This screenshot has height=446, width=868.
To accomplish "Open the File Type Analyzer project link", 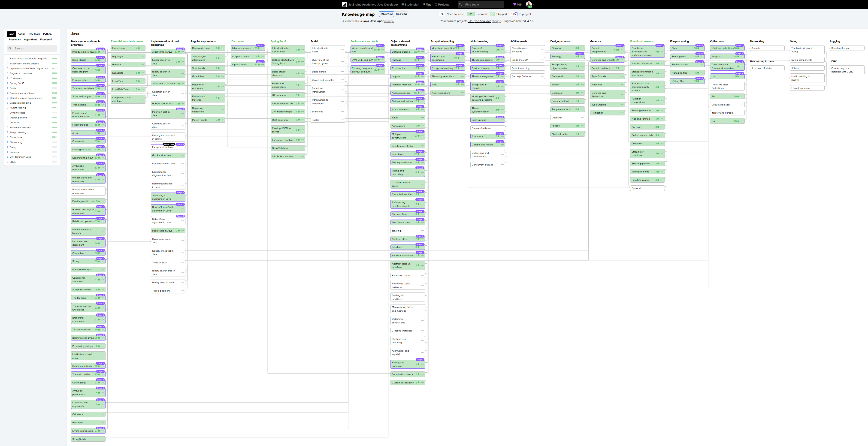I will [x=479, y=21].
